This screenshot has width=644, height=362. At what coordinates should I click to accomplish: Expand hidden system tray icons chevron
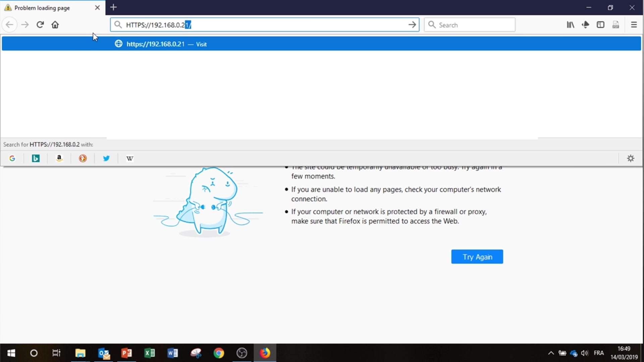point(551,353)
